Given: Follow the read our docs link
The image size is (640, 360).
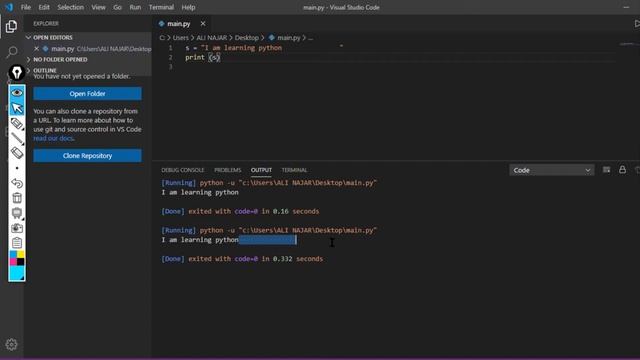Looking at the screenshot, I should click(53, 138).
